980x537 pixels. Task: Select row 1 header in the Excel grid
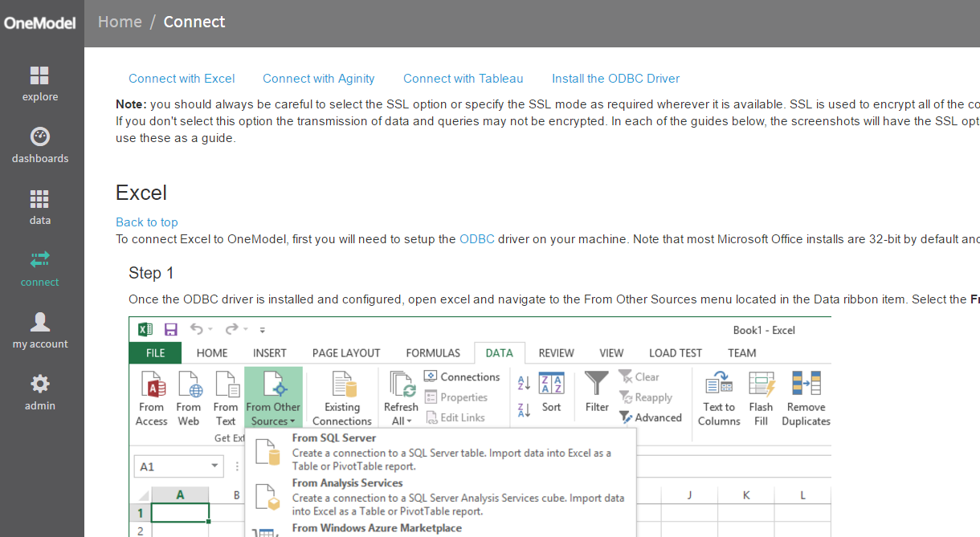(141, 514)
